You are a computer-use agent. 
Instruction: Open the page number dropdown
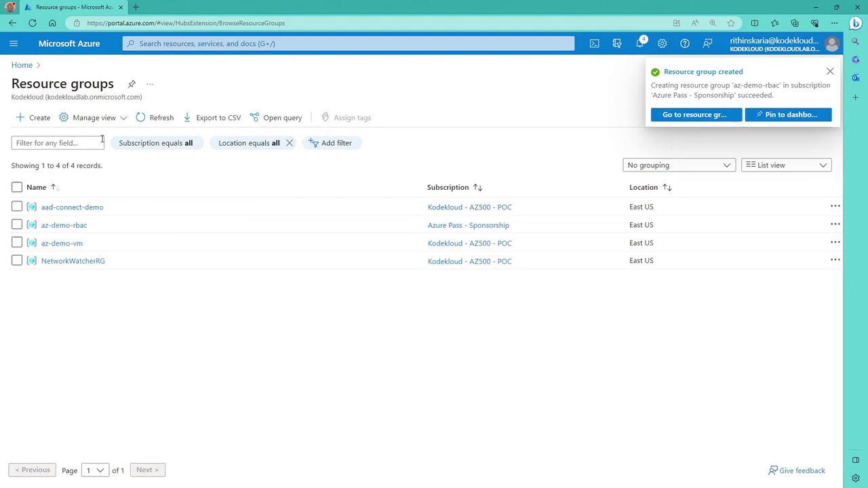[95, 470]
